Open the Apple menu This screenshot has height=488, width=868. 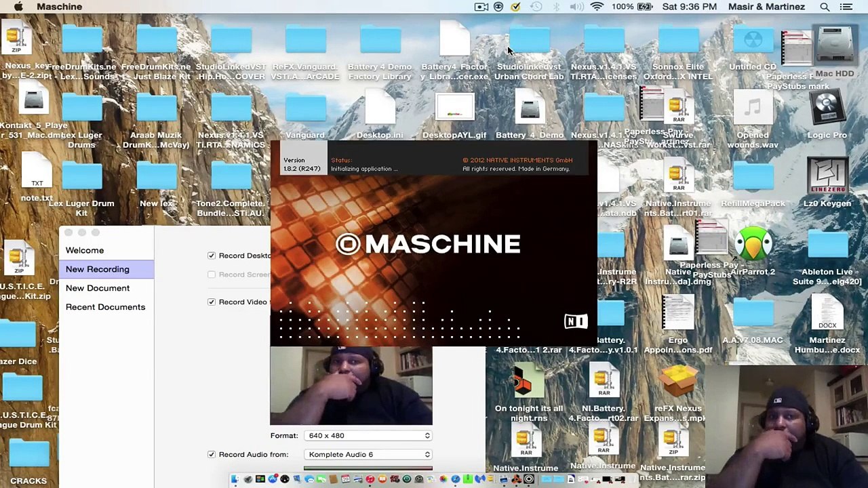click(18, 7)
